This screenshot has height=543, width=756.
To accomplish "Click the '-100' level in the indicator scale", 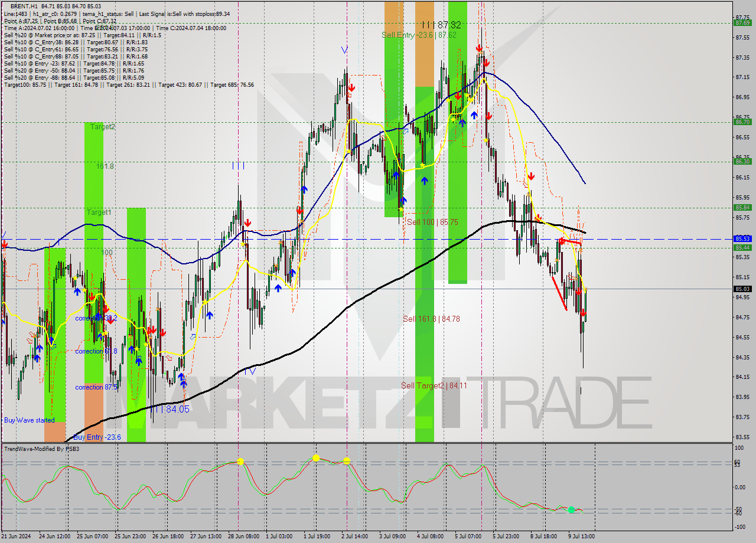I will click(740, 527).
